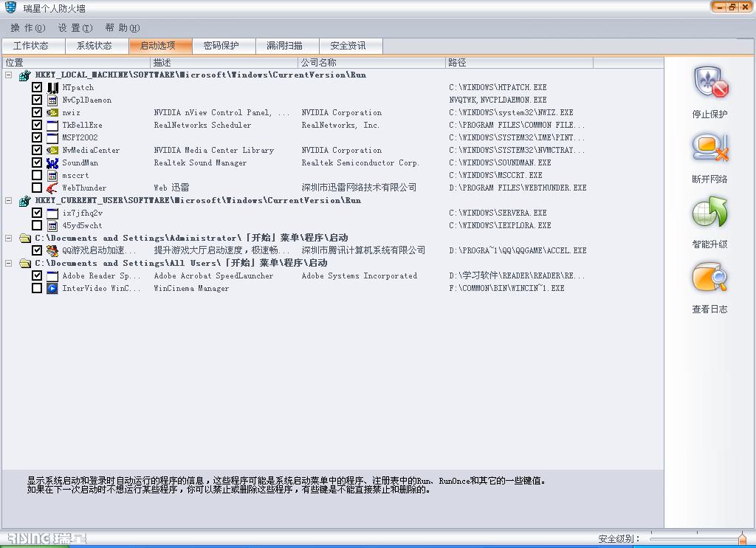Enable the InterVideo WinCinema checkbox
The image size is (756, 548).
point(37,287)
